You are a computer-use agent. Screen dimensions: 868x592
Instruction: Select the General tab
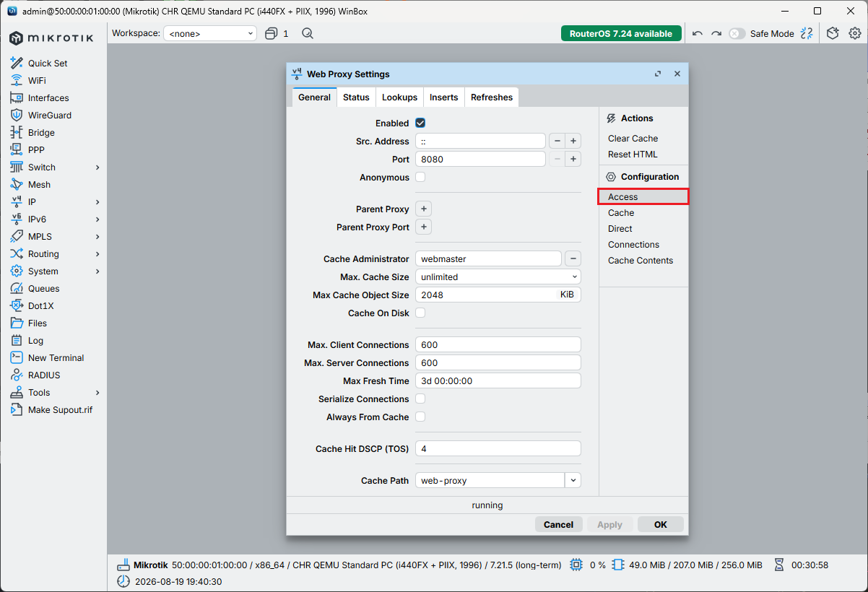(314, 97)
